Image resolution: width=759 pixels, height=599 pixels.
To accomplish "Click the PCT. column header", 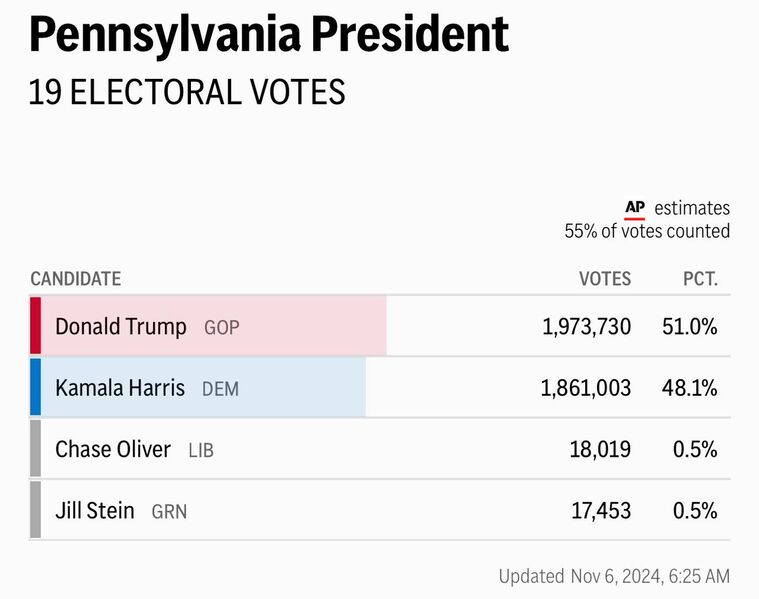I will pyautogui.click(x=700, y=279).
